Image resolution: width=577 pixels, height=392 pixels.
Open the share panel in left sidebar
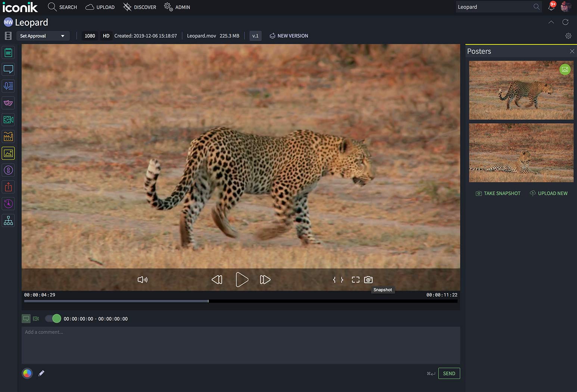(x=8, y=187)
